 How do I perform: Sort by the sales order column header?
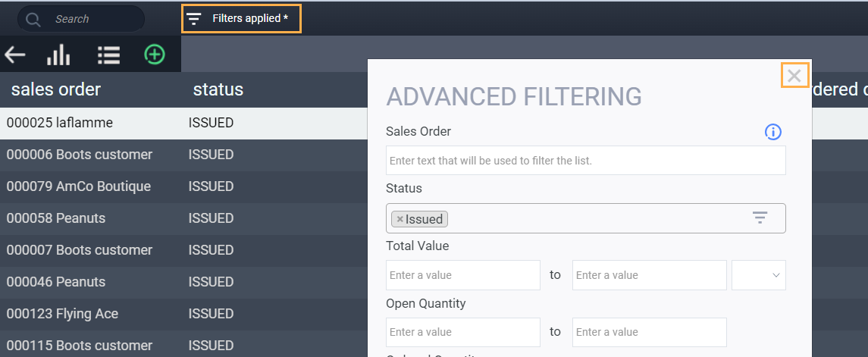point(56,89)
